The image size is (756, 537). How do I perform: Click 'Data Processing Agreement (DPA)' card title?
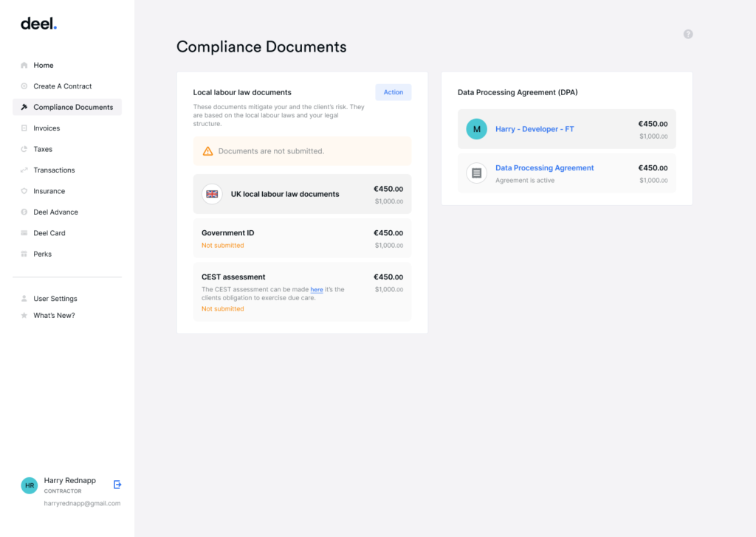click(518, 92)
